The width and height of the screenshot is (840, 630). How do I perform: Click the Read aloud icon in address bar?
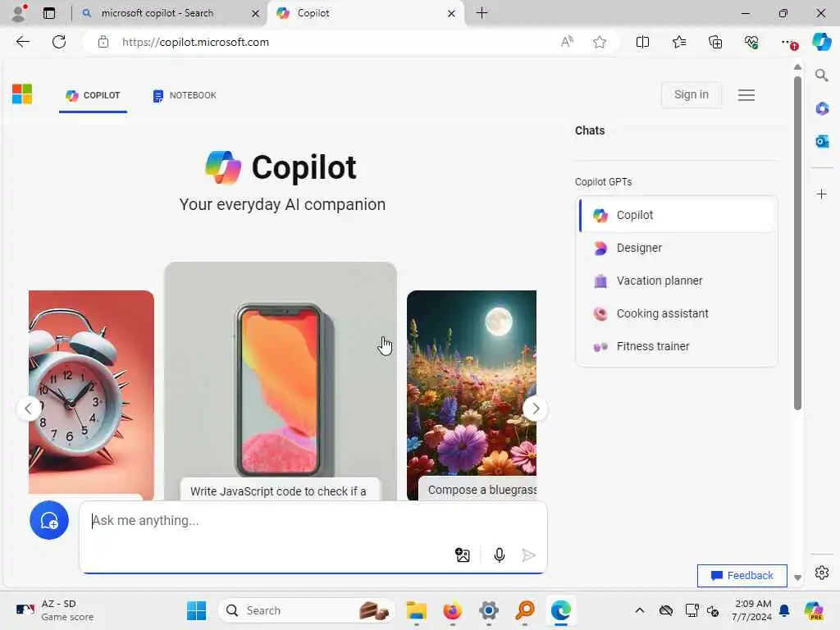(x=567, y=42)
